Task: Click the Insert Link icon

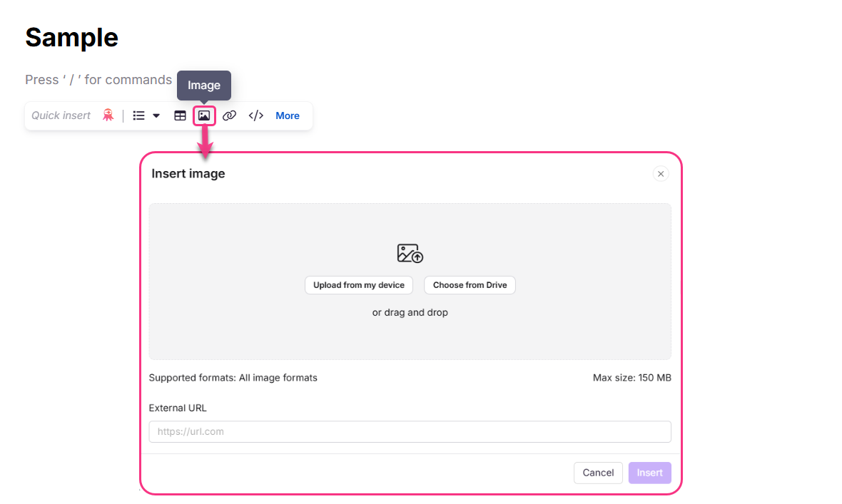Action: pos(229,115)
